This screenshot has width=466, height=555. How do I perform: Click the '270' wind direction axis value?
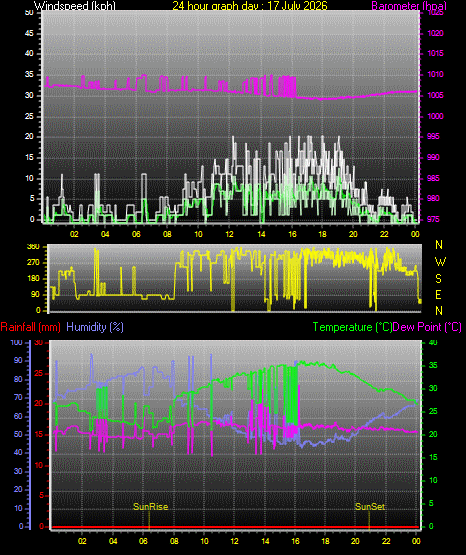coord(34,263)
